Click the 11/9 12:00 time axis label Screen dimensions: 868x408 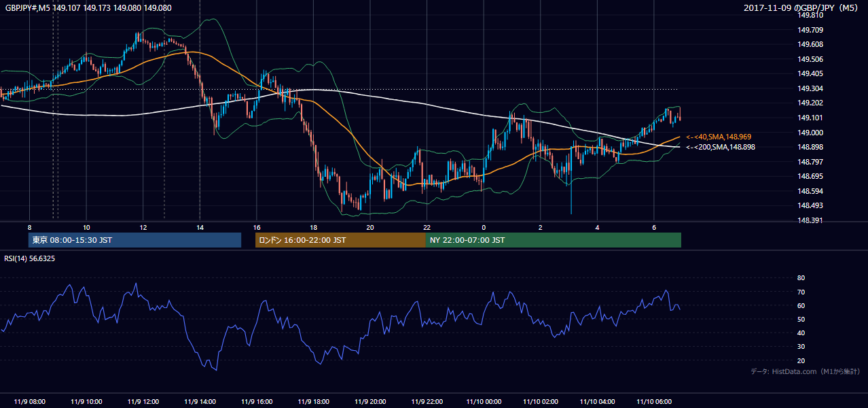[143, 402]
